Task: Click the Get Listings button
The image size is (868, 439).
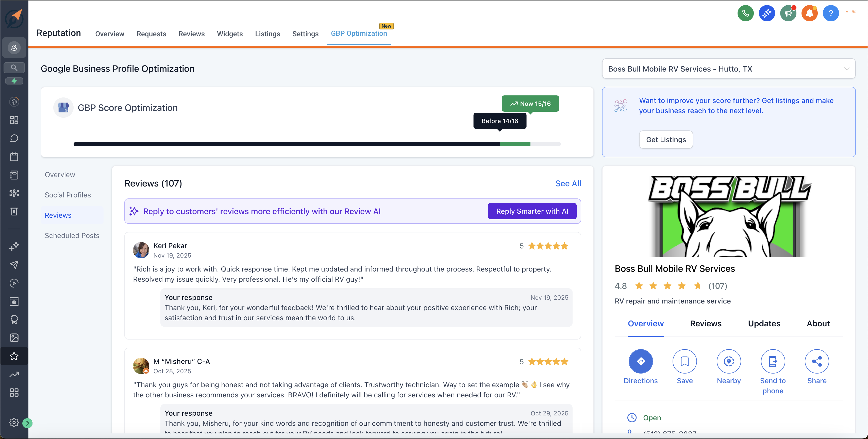Action: 665,139
